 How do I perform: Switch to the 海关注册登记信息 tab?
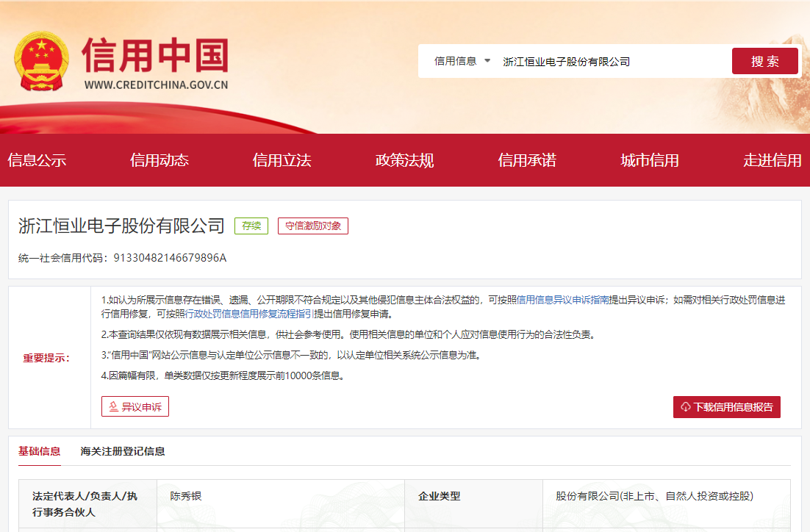tap(123, 451)
